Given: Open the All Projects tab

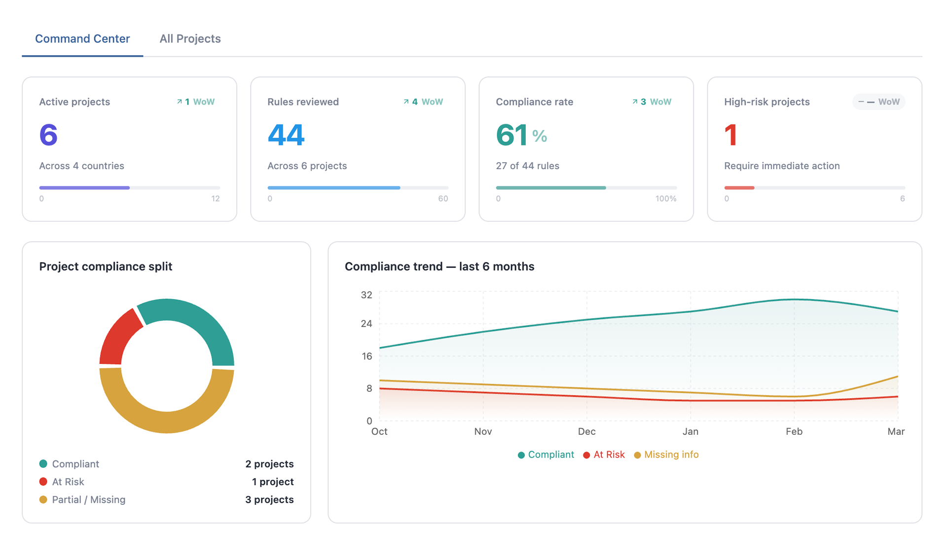Looking at the screenshot, I should pyautogui.click(x=190, y=38).
